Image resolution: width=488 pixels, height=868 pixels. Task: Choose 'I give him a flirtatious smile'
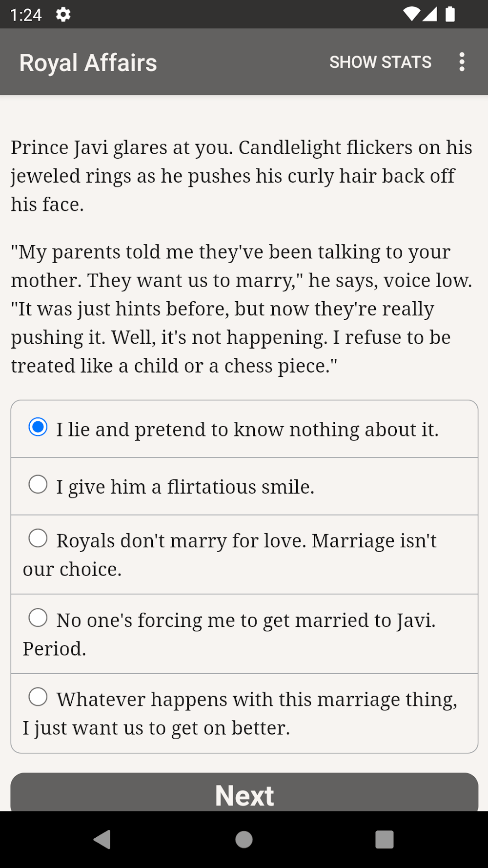point(38,485)
